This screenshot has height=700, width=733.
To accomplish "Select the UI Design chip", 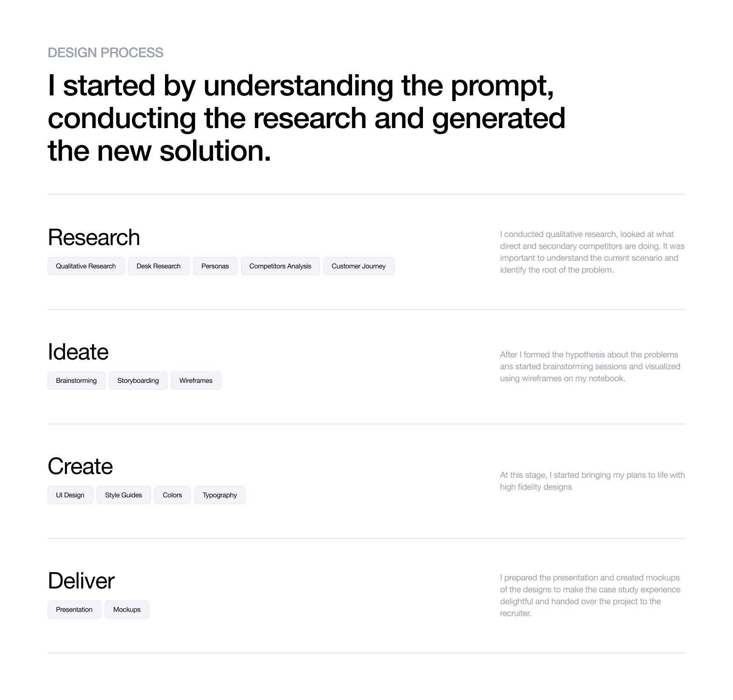I will pyautogui.click(x=70, y=495).
